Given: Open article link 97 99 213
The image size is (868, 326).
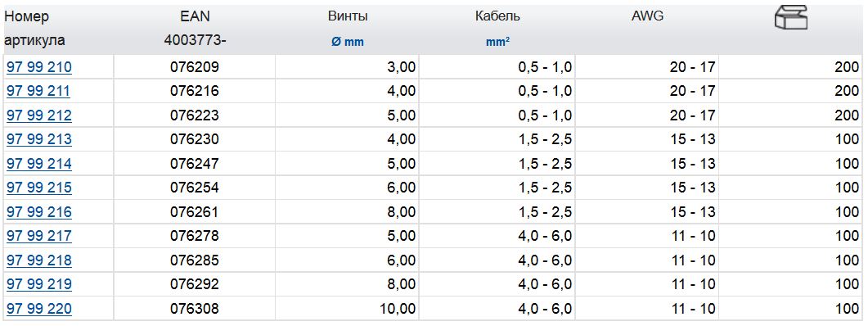Looking at the screenshot, I should click(38, 140).
